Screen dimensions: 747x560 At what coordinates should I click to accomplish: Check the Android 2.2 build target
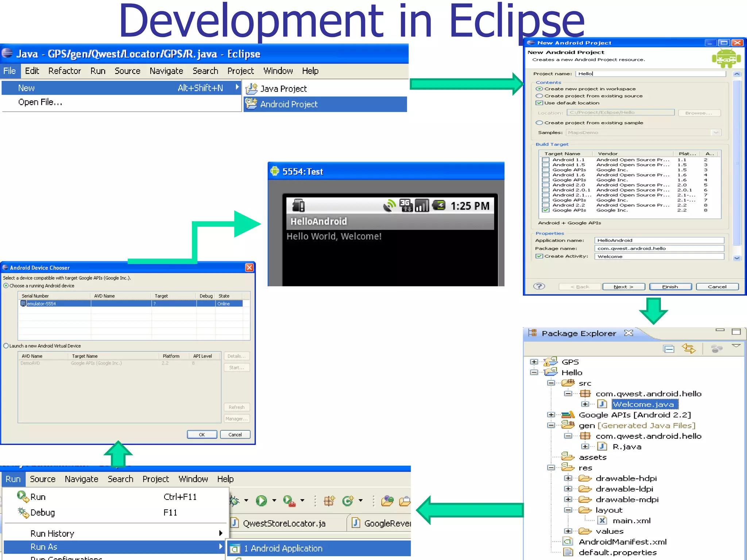pos(545,205)
